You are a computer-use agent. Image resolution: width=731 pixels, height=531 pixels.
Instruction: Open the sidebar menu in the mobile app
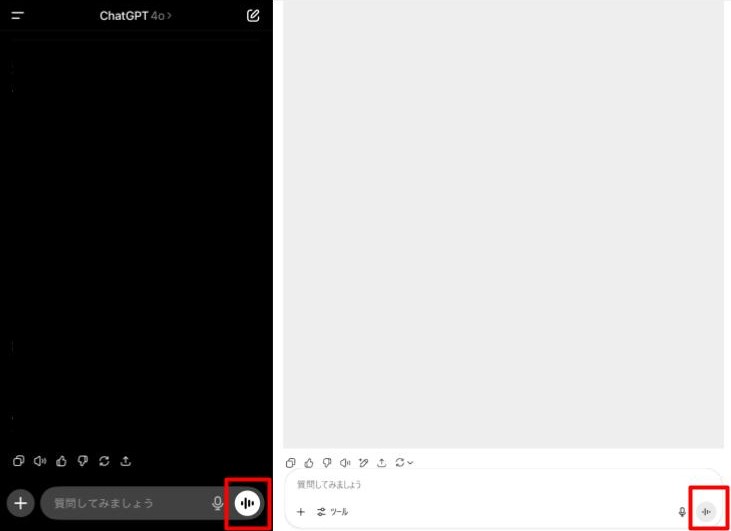pos(18,15)
